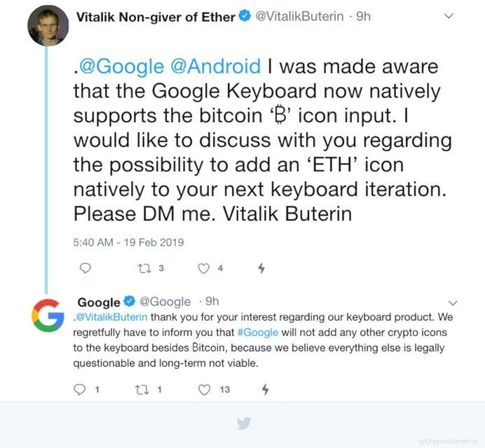The image size is (485, 448).
Task: Click the Google account name in reply
Action: [99, 302]
